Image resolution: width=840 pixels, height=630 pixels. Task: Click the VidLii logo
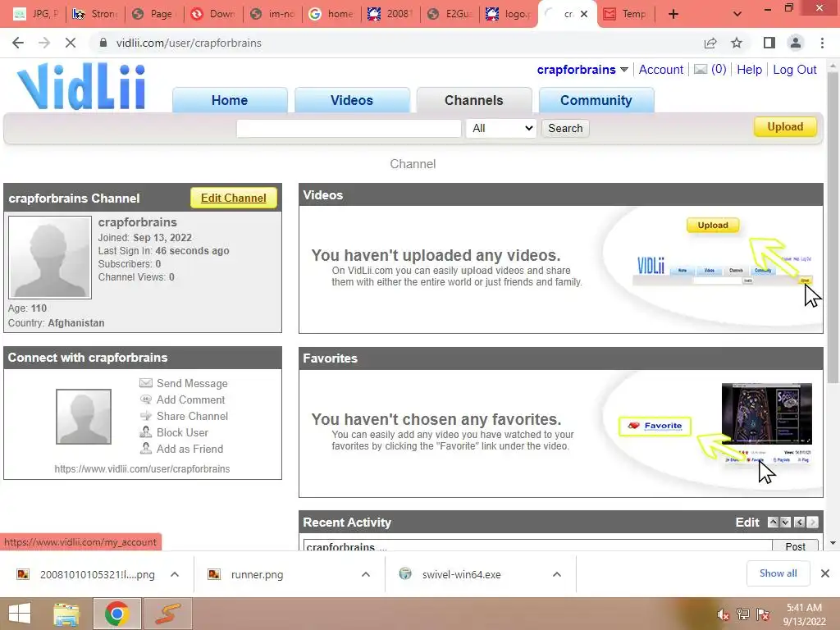coord(81,86)
